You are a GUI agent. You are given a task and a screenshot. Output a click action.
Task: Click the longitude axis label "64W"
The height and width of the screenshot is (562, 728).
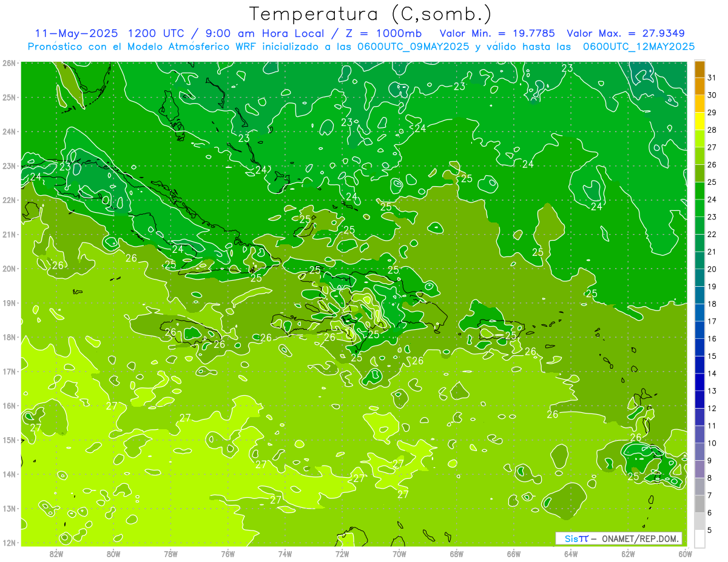pos(571,554)
